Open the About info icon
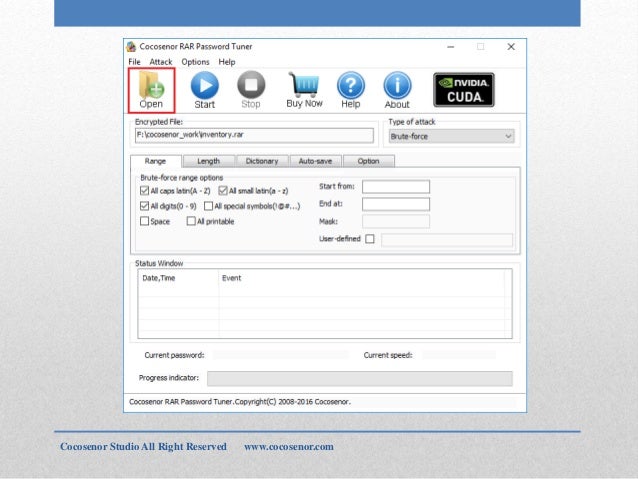This screenshot has height=479, width=638. click(x=397, y=86)
